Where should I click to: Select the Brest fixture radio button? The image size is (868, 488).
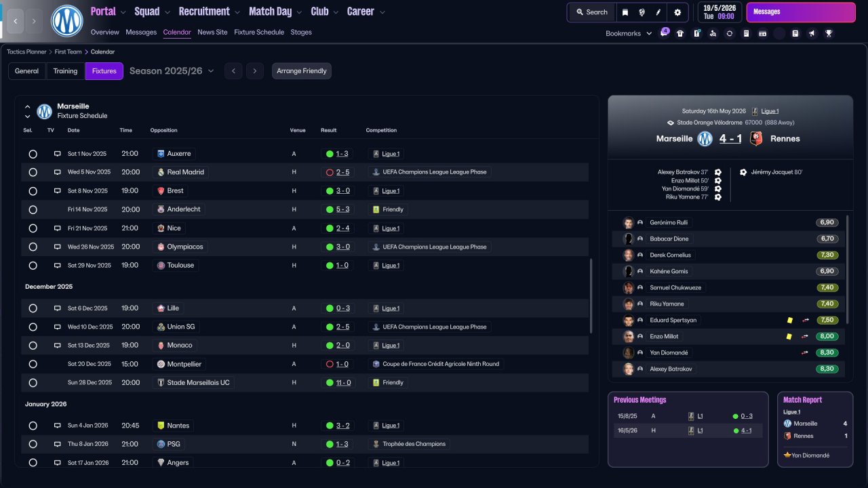click(33, 191)
